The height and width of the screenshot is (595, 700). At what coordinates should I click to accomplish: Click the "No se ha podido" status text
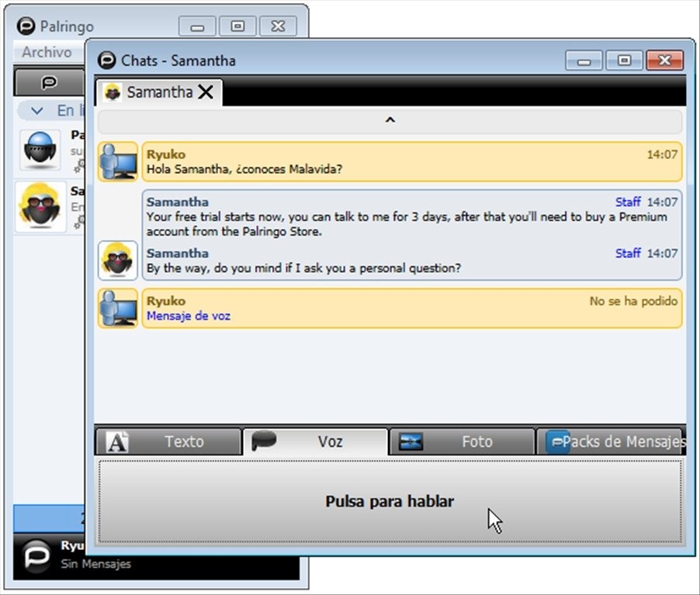[633, 301]
